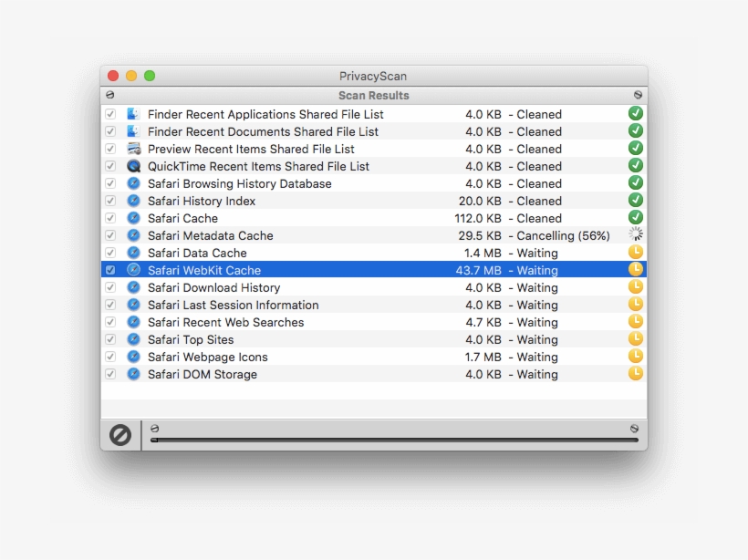This screenshot has width=748, height=560.
Task: Click the cancel cleaning button
Action: pos(120,435)
